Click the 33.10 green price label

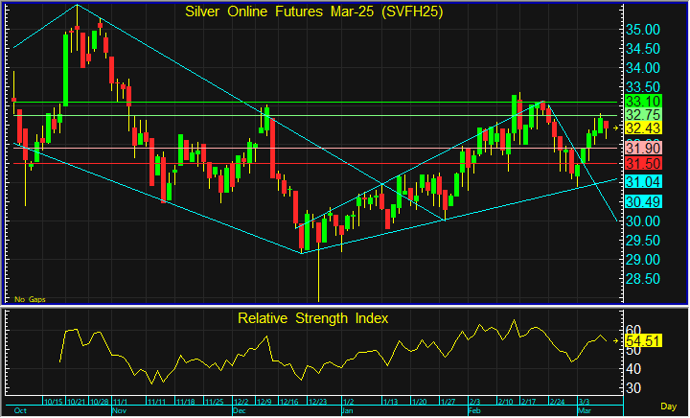click(x=643, y=102)
